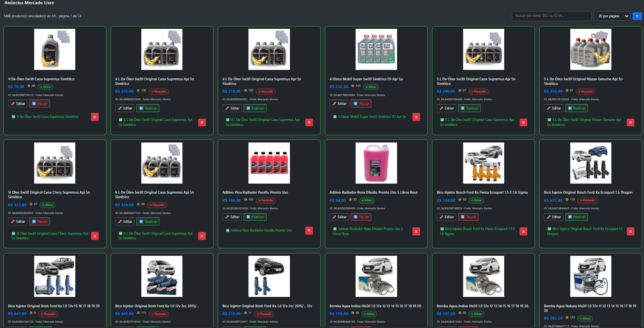Open thumbnail of 1l De Óleo 5w30 Caoa Supremus
Screen dimensions: 644x328
click(55, 49)
